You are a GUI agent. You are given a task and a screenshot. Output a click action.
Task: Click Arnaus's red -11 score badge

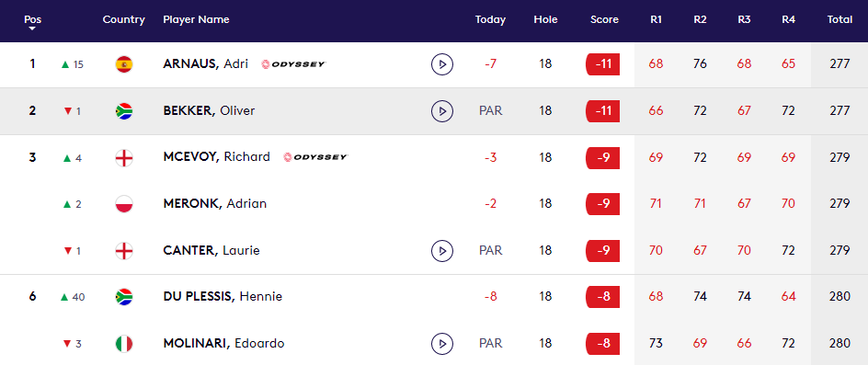pyautogui.click(x=602, y=64)
